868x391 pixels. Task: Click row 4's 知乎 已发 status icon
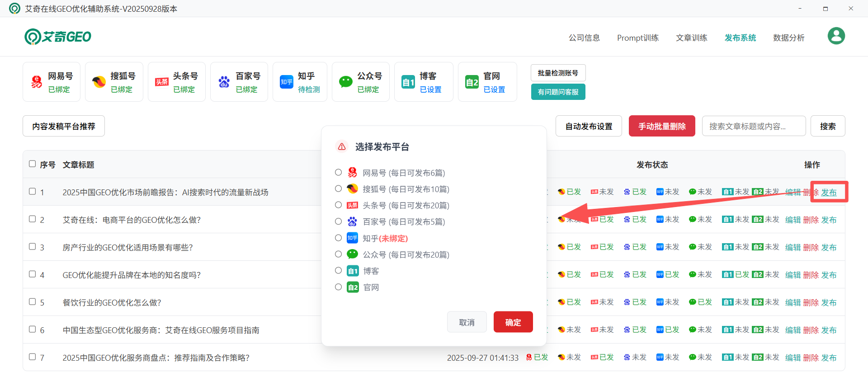click(660, 274)
